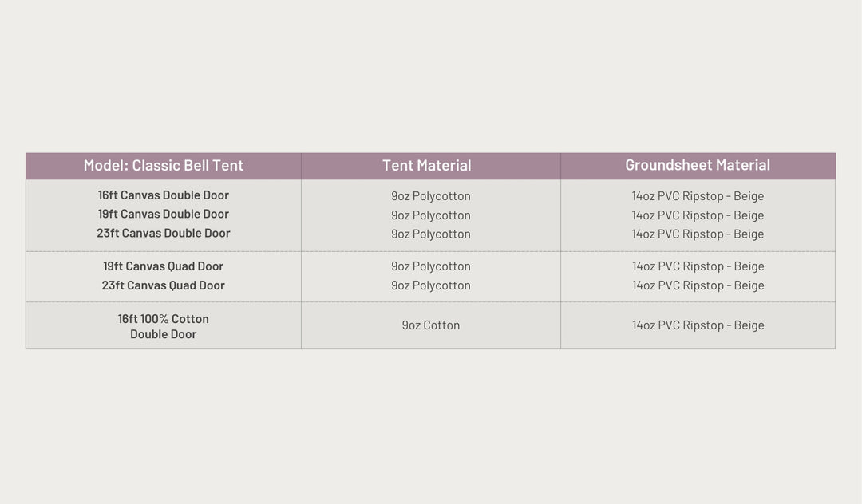Viewport: 862px width, 504px height.
Task: Click the '23ft Canvas Quad Door' model text
Action: pyautogui.click(x=164, y=285)
